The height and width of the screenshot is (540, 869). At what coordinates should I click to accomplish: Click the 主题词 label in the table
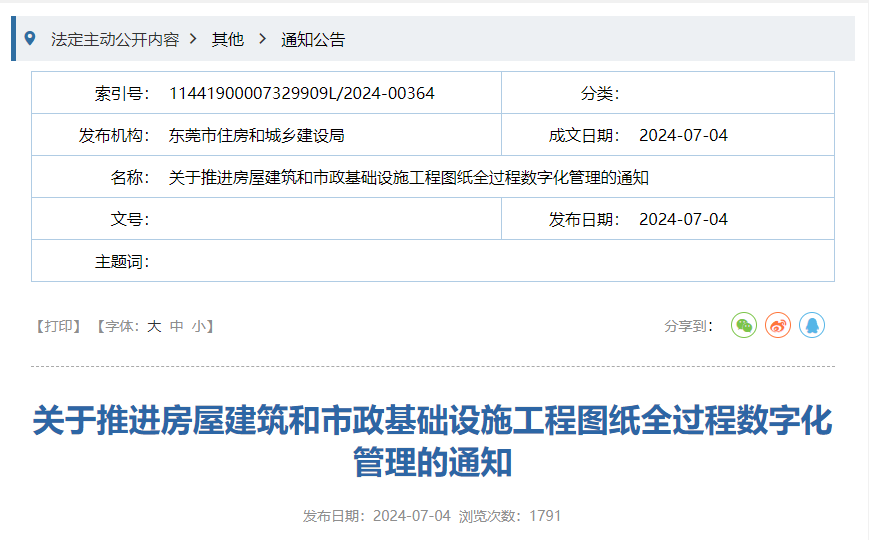click(122, 261)
